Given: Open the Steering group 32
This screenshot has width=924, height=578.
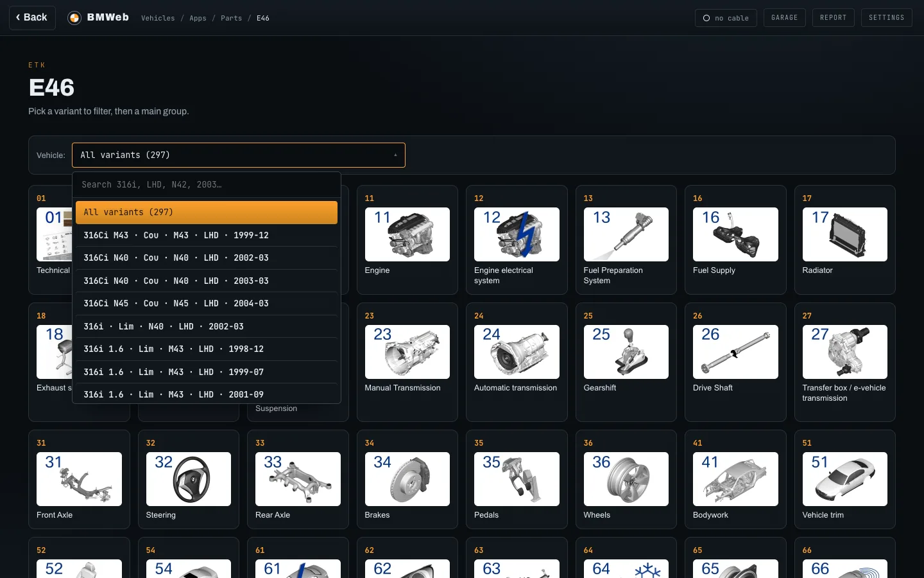Looking at the screenshot, I should coord(189,480).
